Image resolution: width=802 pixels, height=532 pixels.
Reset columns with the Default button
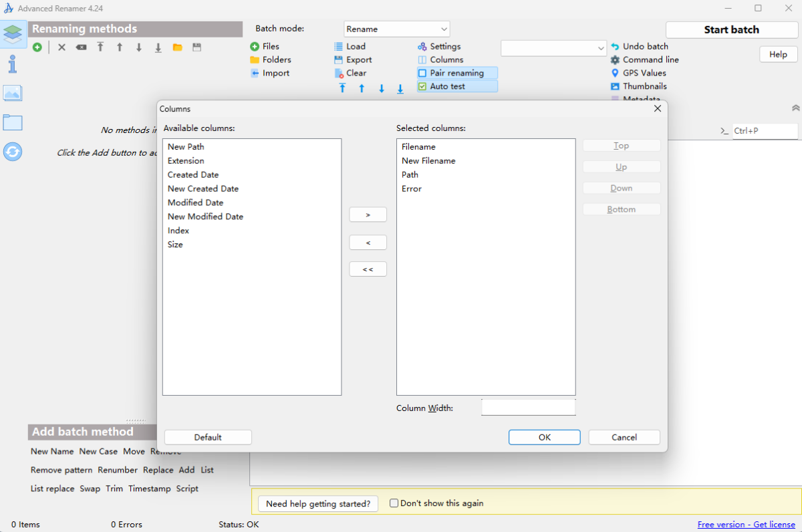pos(208,437)
